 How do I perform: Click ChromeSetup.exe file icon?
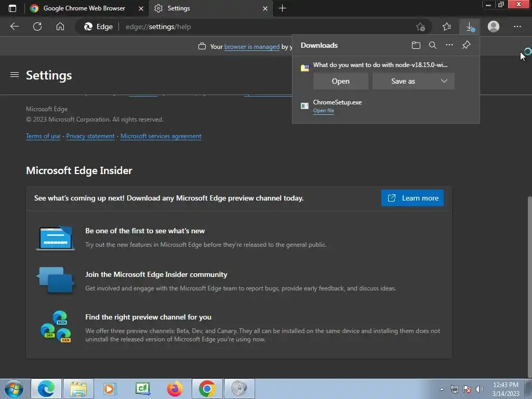(304, 106)
